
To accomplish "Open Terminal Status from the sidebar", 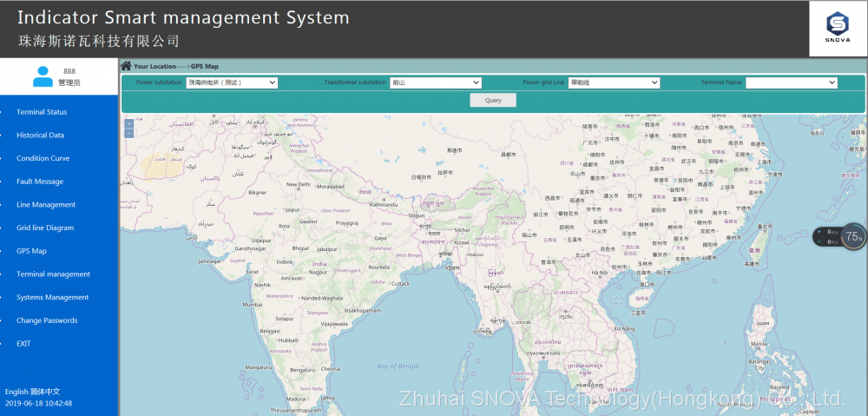I will coord(42,112).
